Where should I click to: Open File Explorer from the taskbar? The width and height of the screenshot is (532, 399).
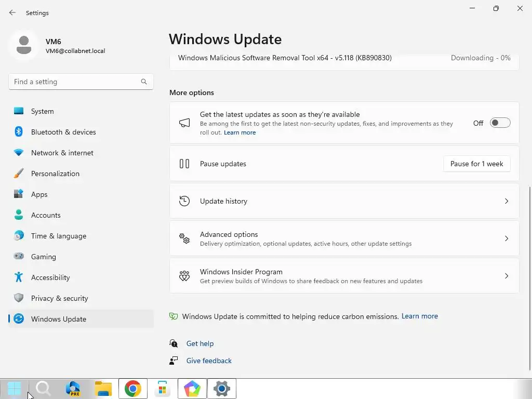point(103,389)
